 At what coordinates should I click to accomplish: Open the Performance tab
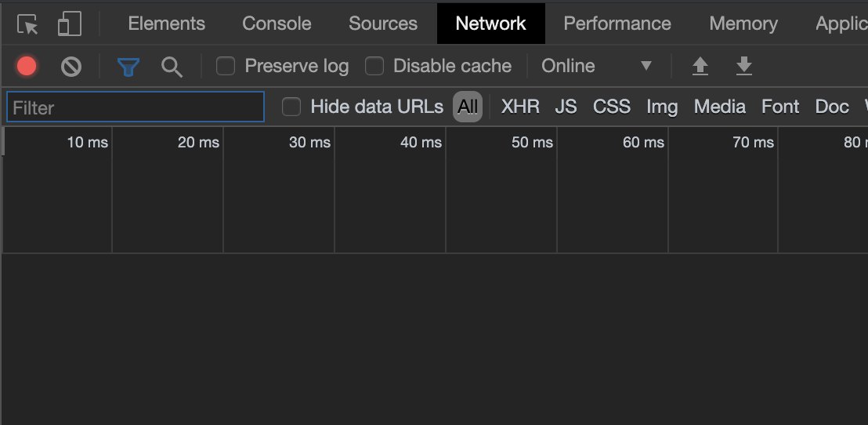(x=617, y=24)
